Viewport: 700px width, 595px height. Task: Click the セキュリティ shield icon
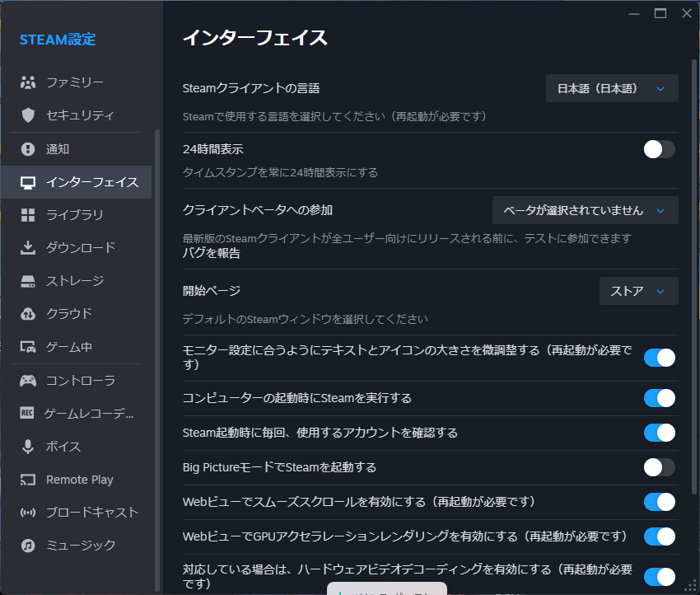tap(28, 115)
